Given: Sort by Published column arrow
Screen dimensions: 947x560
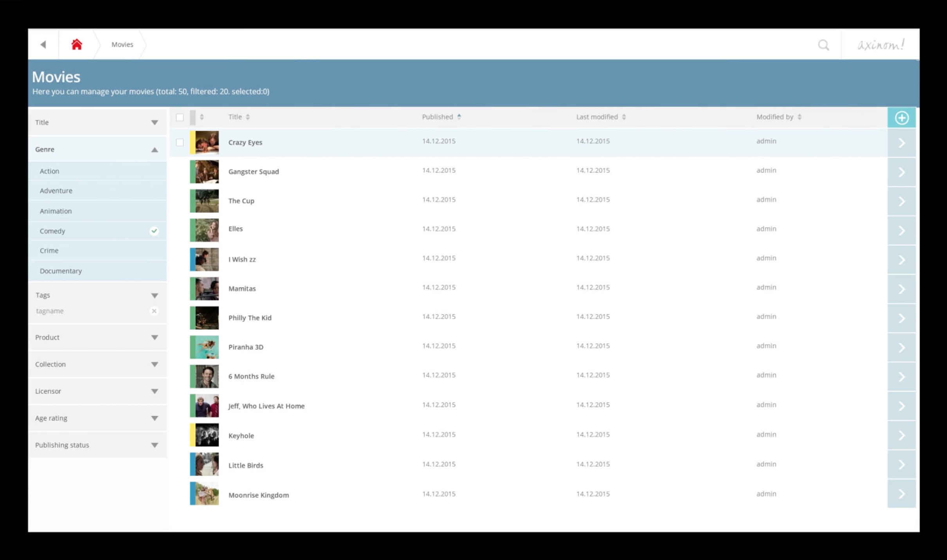Looking at the screenshot, I should tap(459, 117).
